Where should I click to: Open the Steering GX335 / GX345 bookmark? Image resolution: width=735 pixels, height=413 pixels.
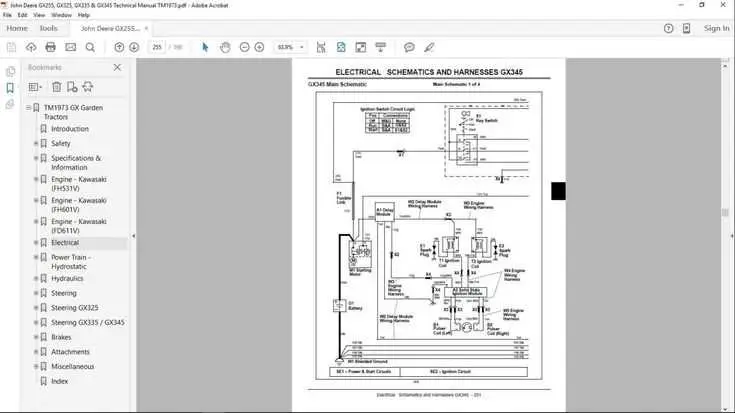tap(88, 323)
